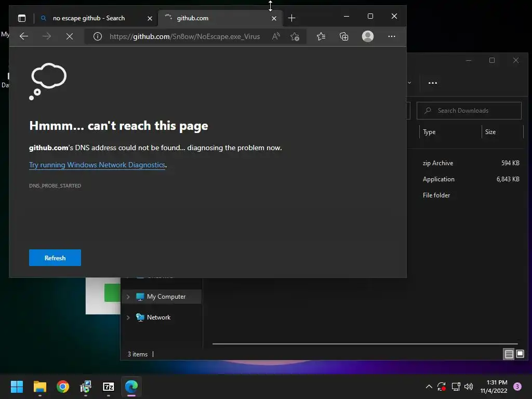Image resolution: width=532 pixels, height=399 pixels.
Task: Click the sync status tray icon
Action: pos(442,387)
